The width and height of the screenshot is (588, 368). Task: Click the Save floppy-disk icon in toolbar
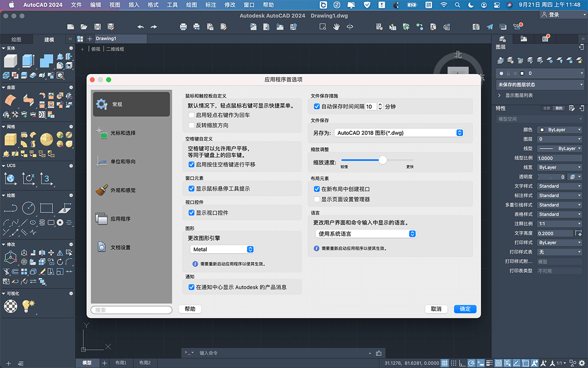pos(98,26)
